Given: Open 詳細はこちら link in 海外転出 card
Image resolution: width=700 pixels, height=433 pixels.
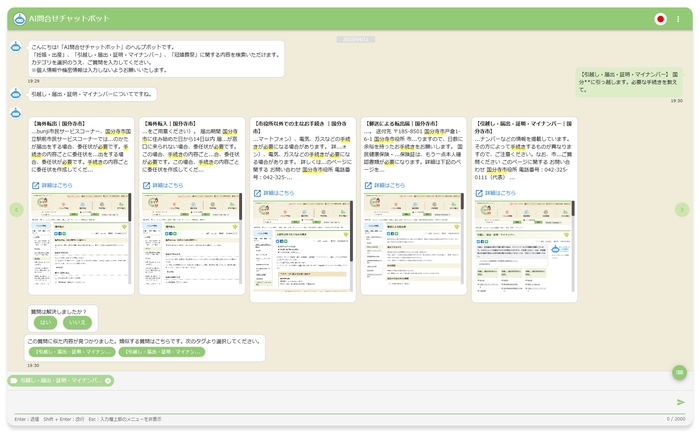Looking at the screenshot, I should [x=56, y=185].
